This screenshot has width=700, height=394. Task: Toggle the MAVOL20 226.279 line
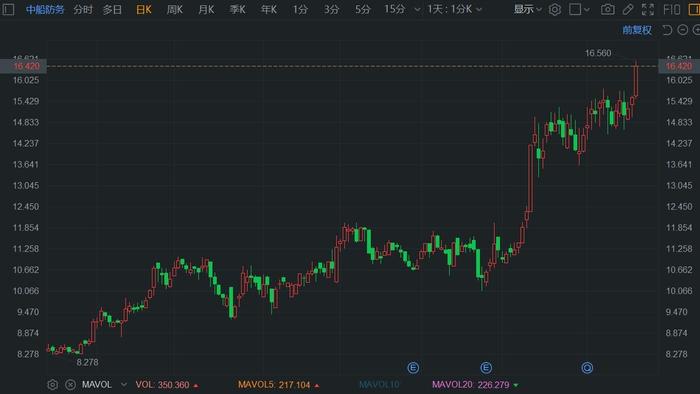coord(475,385)
